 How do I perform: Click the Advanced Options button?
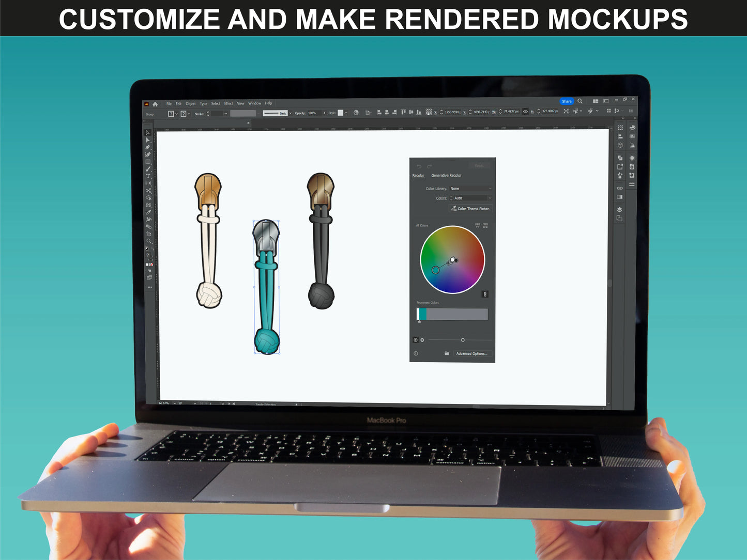471,354
